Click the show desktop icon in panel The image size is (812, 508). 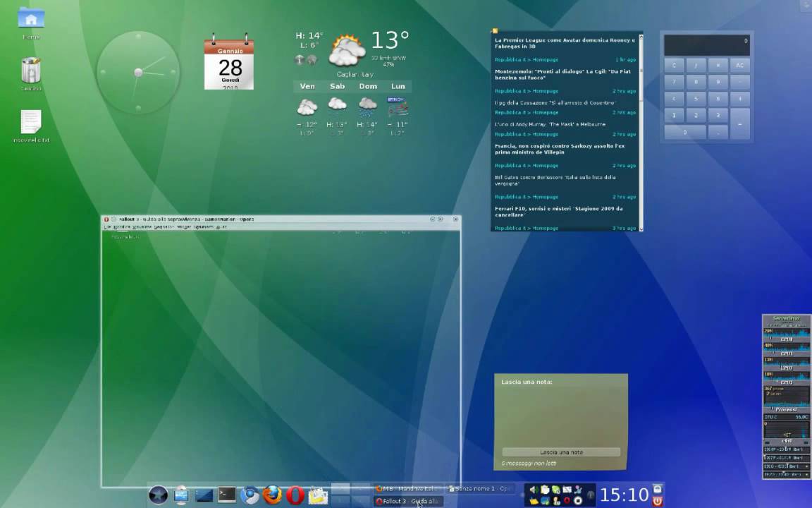204,495
